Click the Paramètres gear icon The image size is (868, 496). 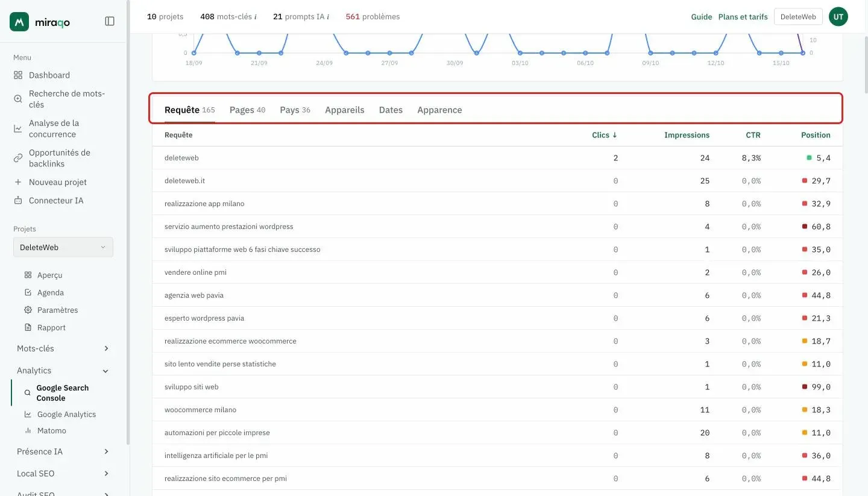pos(28,310)
